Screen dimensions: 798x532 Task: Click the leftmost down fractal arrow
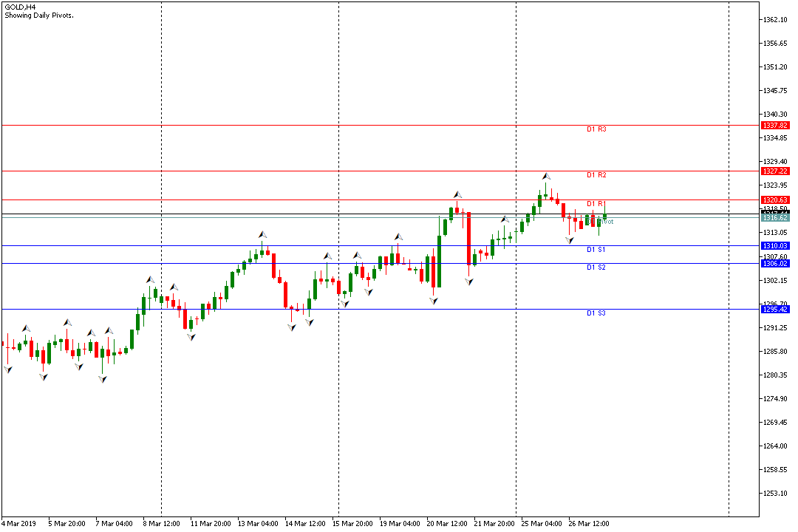tap(8, 369)
